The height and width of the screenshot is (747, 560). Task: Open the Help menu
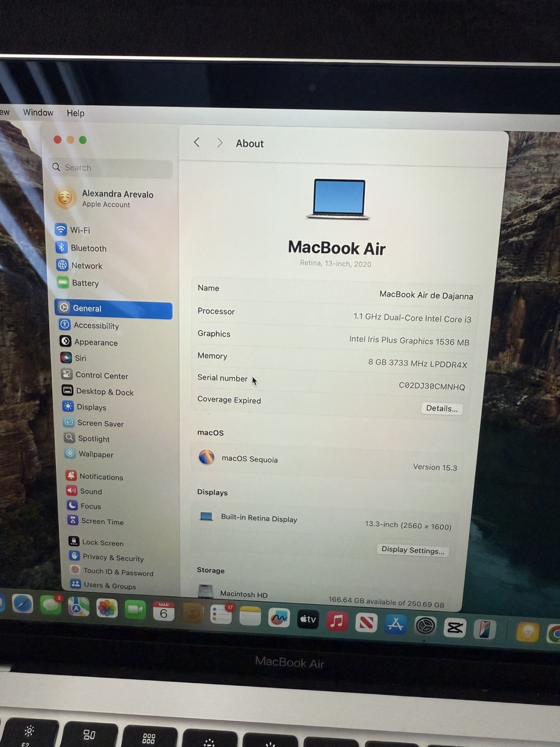click(75, 113)
